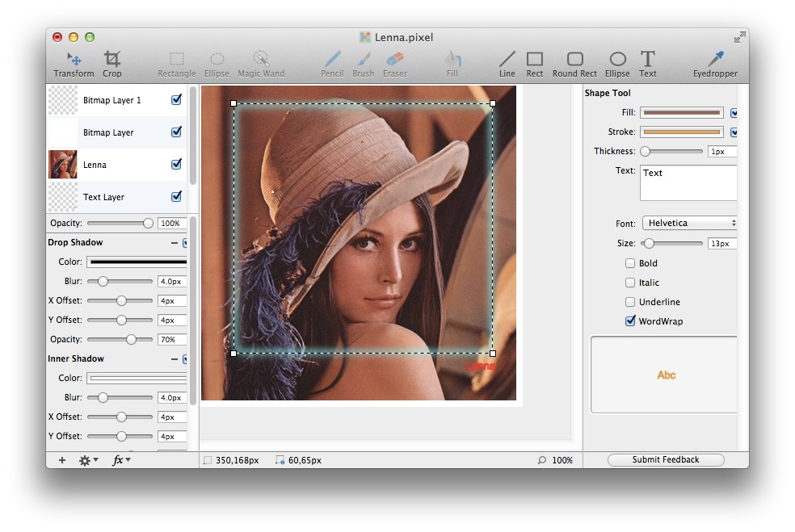Select the Crop tool
The width and height of the screenshot is (795, 532).
pos(112,63)
